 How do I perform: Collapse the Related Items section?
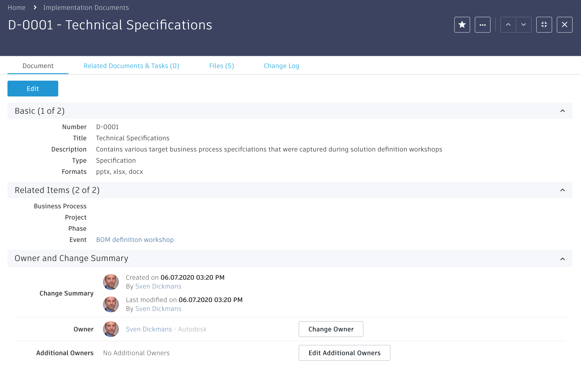coord(562,190)
